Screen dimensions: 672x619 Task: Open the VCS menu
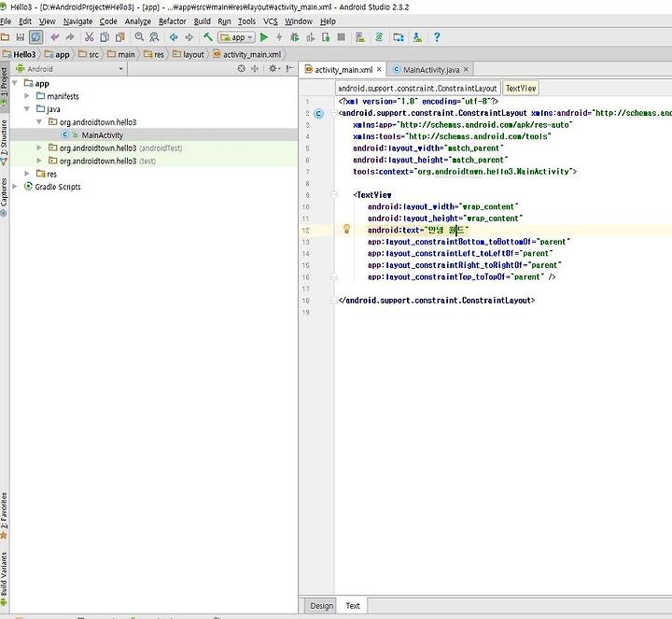pyautogui.click(x=271, y=21)
